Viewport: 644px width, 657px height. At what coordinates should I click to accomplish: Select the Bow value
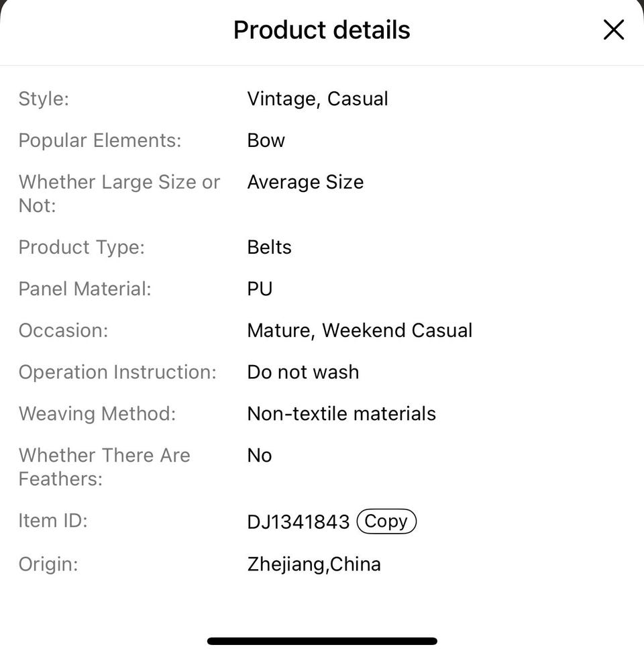[266, 140]
